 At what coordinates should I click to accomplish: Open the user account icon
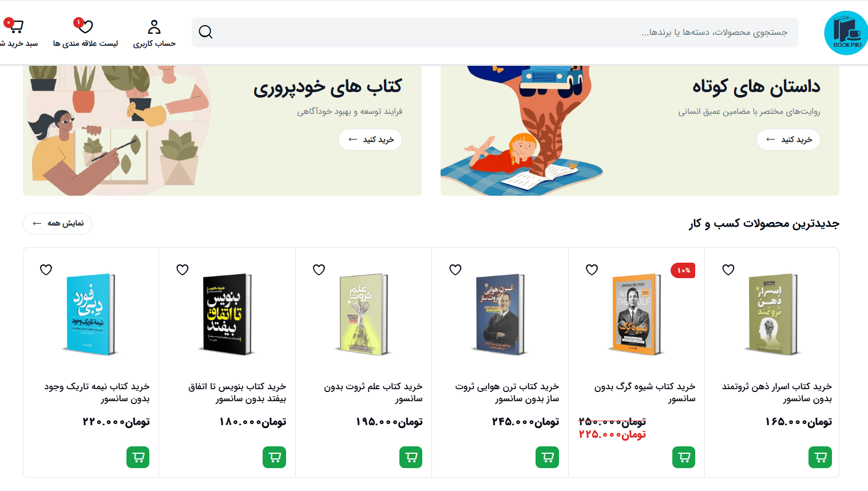pyautogui.click(x=154, y=27)
